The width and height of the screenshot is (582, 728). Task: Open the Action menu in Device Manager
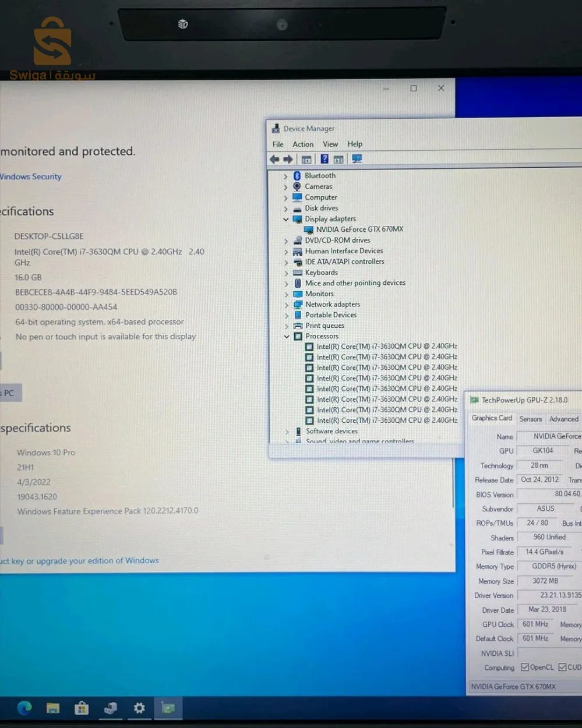303,144
